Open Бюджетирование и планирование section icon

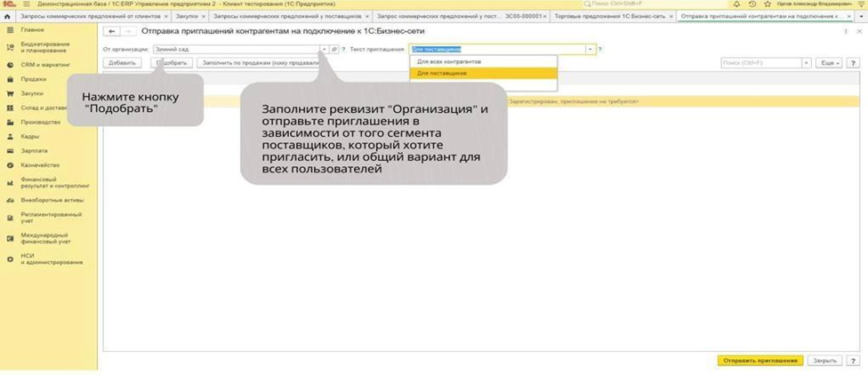click(10, 47)
